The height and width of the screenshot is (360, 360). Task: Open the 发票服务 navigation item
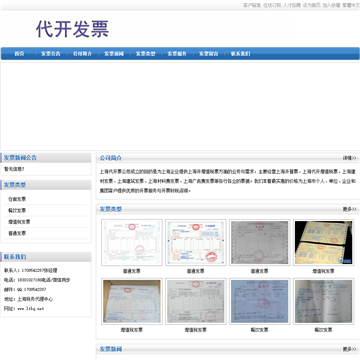[x=177, y=54]
